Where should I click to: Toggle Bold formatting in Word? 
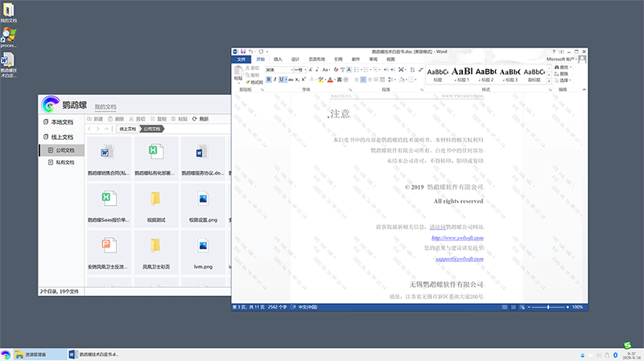click(x=269, y=80)
